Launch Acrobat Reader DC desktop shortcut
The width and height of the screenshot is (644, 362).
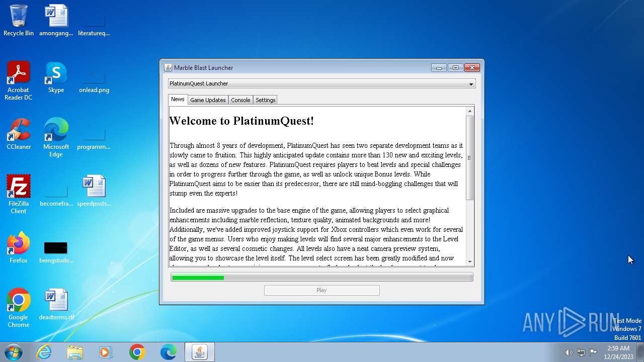(19, 80)
